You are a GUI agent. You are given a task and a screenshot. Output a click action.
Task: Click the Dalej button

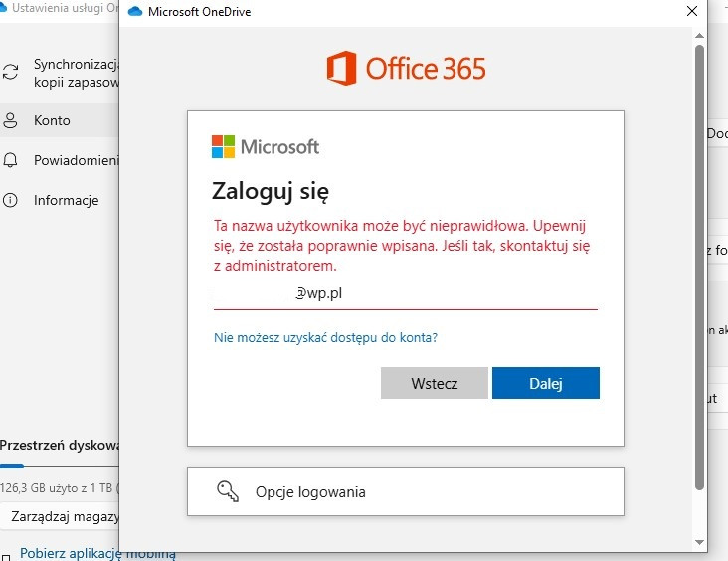click(x=546, y=383)
